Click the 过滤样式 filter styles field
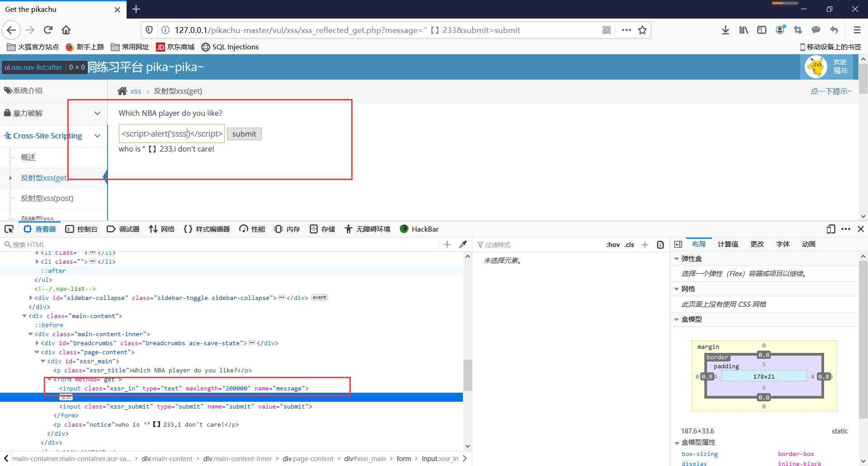This screenshot has height=466, width=868. 538,245
